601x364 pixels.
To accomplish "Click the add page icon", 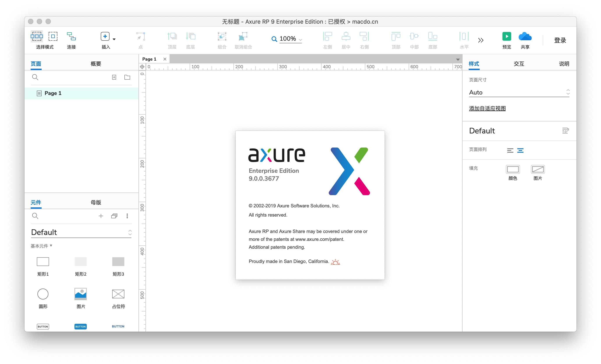I will (114, 77).
